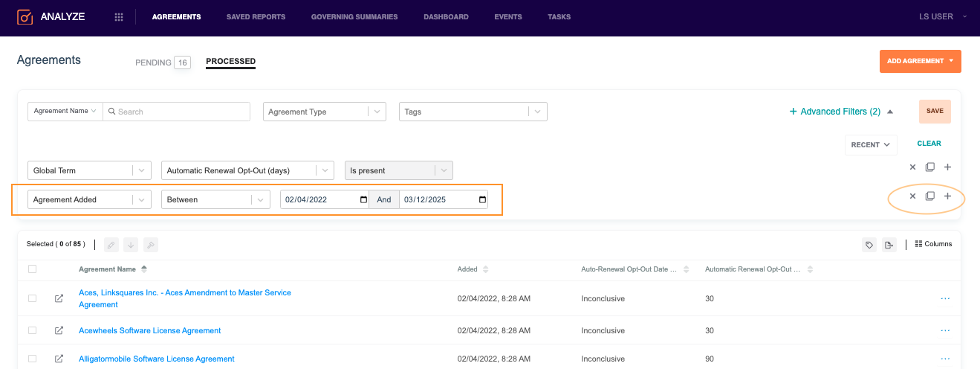The width and height of the screenshot is (980, 369).
Task: Click the end date field 03/12/2025
Action: (x=444, y=199)
